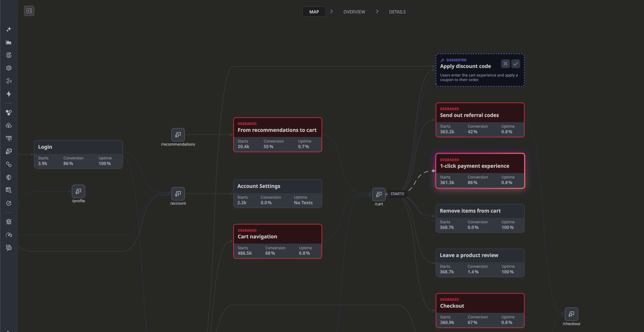The image size is (644, 332).
Task: Select the /profile page node
Action: (x=78, y=191)
